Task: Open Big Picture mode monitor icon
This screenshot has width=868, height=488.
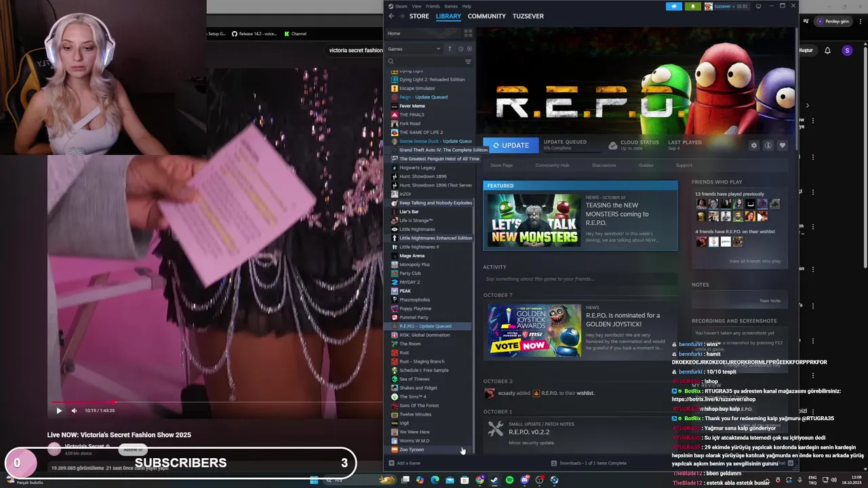Action: click(x=758, y=6)
